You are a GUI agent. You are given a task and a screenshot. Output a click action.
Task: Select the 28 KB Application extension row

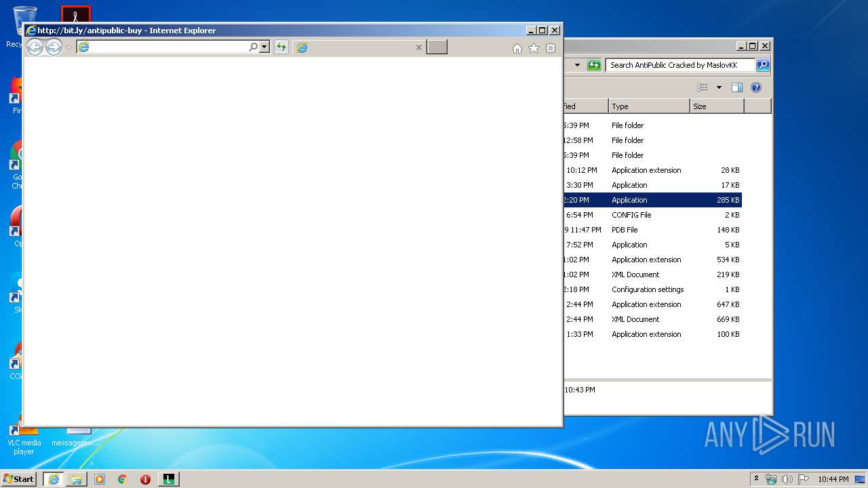click(652, 170)
